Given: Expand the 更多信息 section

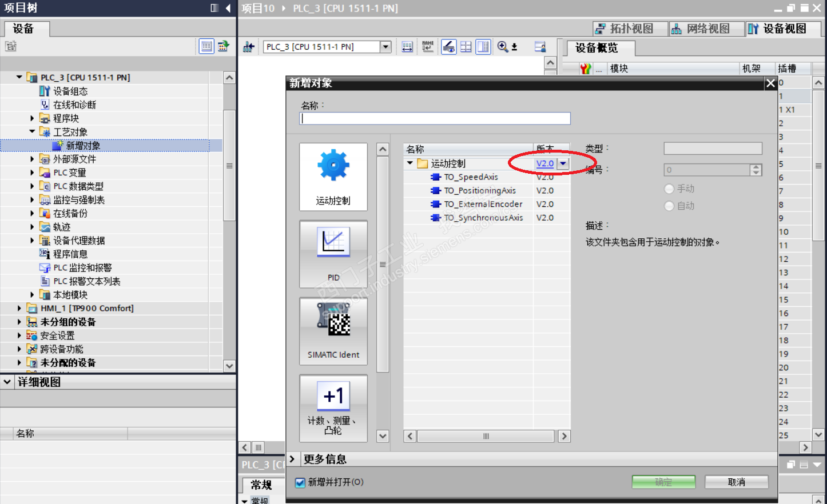Looking at the screenshot, I should coord(292,459).
